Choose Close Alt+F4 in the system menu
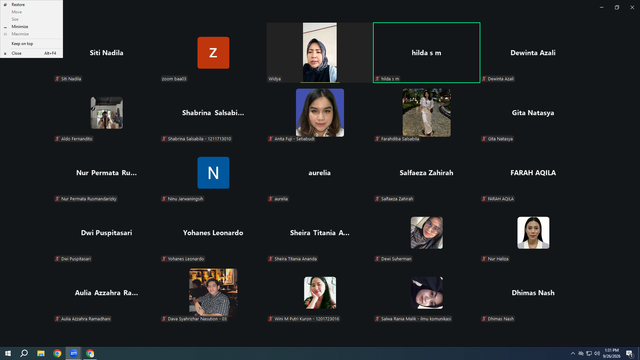Image resolution: width=640 pixels, height=360 pixels. click(31, 53)
